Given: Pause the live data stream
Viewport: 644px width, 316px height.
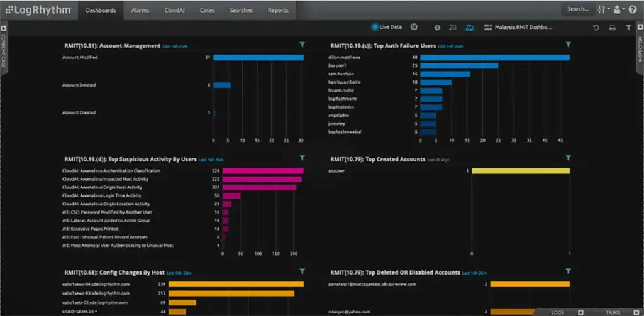Looking at the screenshot, I should [x=414, y=28].
